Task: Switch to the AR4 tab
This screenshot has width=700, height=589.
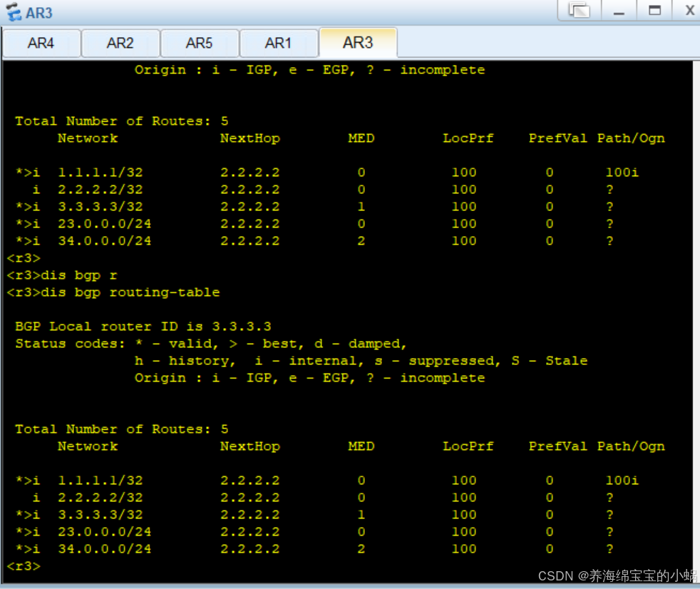Action: (x=41, y=43)
